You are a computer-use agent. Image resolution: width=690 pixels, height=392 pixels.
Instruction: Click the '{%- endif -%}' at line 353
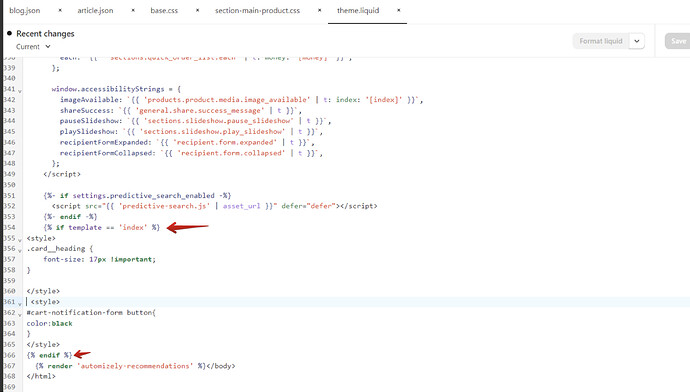(x=70, y=216)
